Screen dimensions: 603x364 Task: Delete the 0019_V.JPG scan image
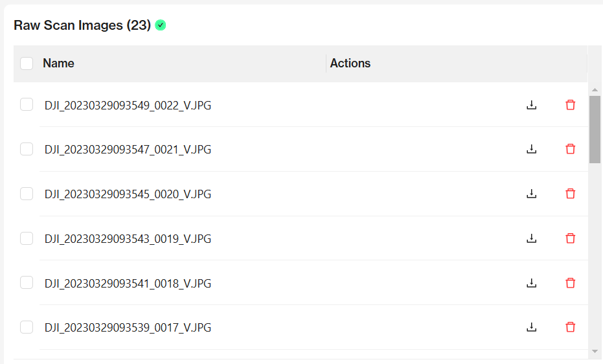click(570, 238)
